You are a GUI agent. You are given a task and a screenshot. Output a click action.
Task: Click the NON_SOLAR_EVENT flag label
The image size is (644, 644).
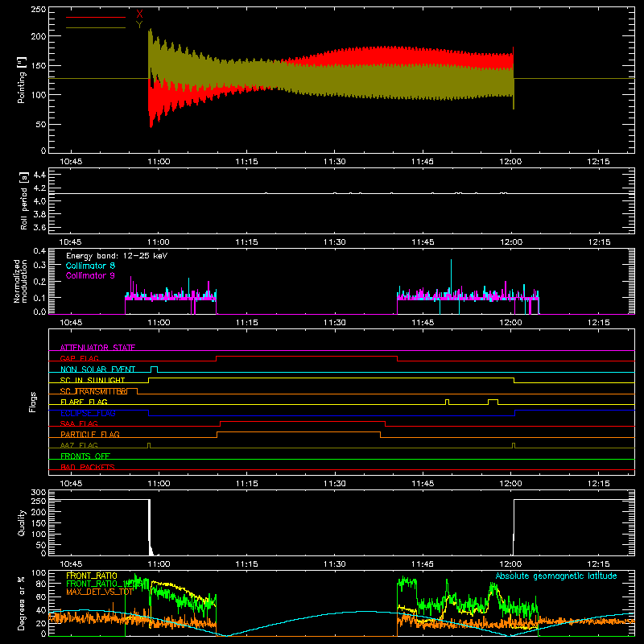(x=97, y=369)
